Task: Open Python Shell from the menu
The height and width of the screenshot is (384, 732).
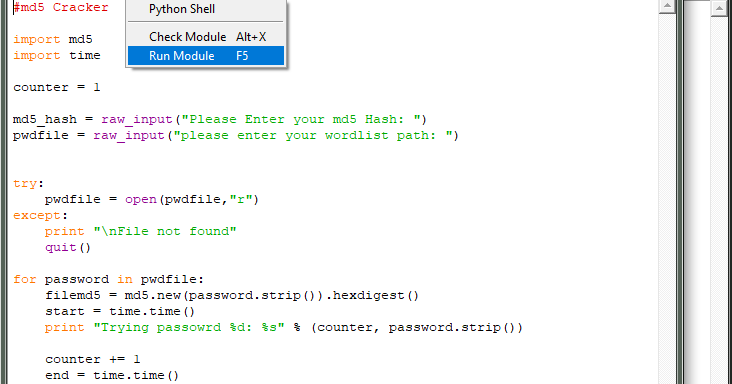Action: point(205,9)
